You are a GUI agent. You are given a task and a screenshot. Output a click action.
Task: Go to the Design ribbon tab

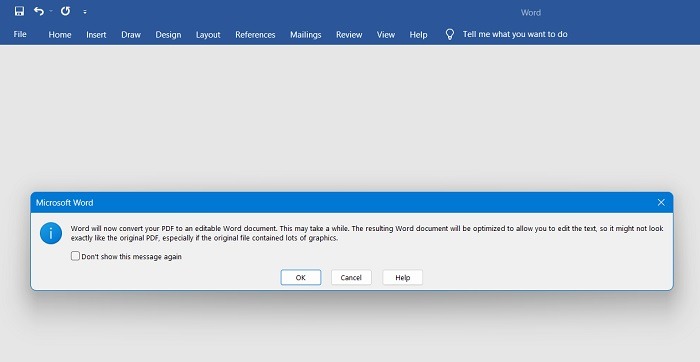[168, 34]
